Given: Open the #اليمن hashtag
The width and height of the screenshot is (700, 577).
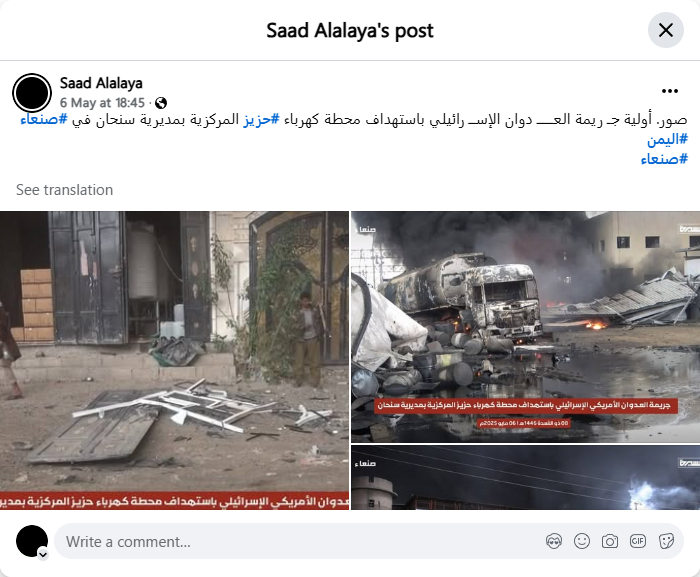Looking at the screenshot, I should point(667,140).
